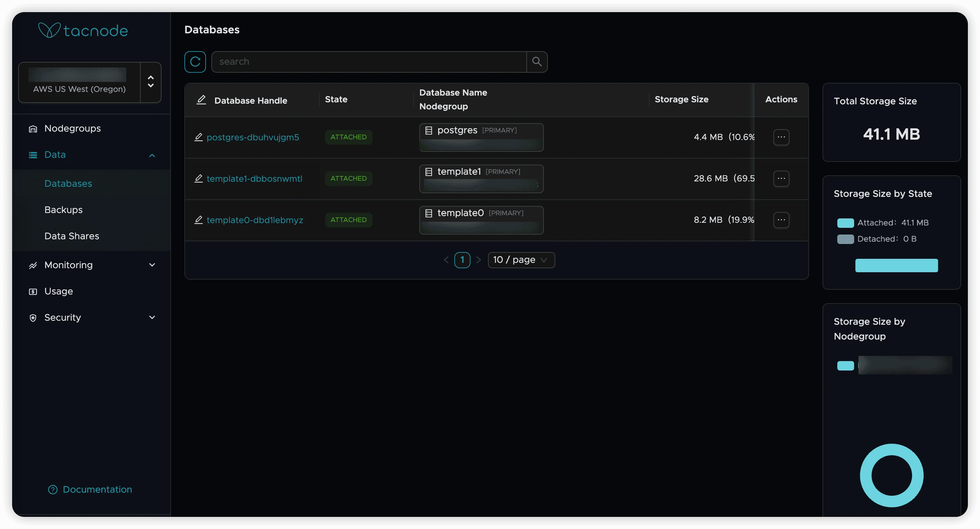This screenshot has height=529, width=980.
Task: Click the search magnifier icon
Action: point(537,62)
